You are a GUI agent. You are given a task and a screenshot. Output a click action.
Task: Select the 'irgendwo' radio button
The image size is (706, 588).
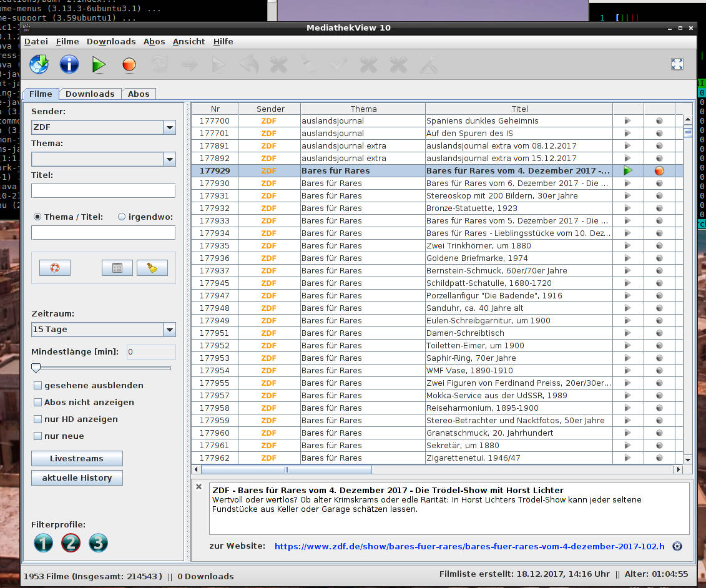coord(122,217)
